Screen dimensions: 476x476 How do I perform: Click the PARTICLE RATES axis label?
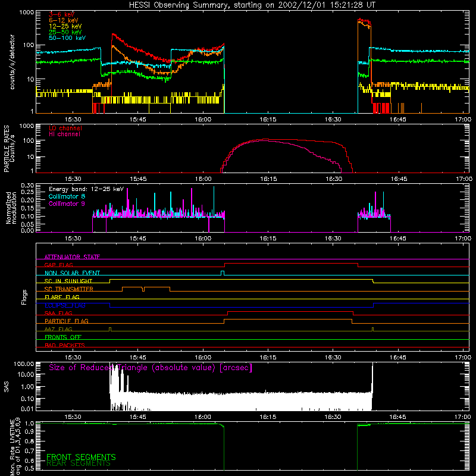[x=7, y=149]
